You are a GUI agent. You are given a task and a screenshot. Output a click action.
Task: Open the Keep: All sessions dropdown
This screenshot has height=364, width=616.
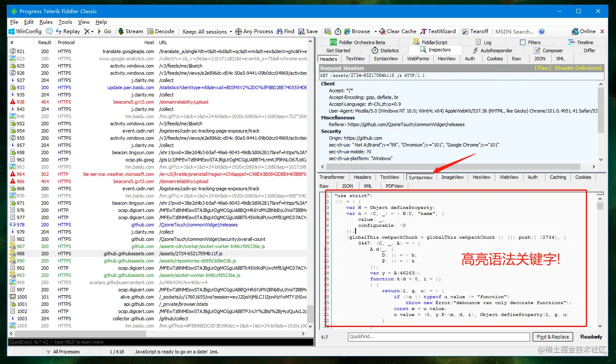(207, 31)
